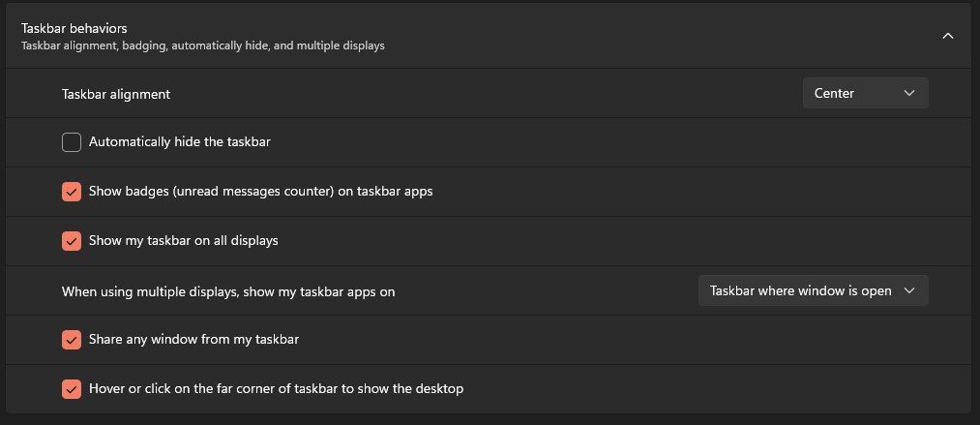This screenshot has height=425, width=980.
Task: Open Taskbar where window is open dropdown
Action: [814, 290]
